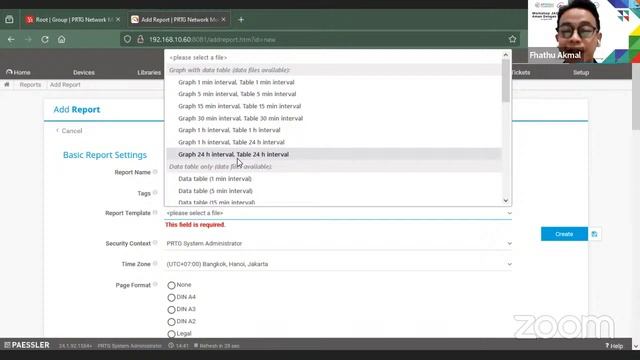Show help for the Time Zone field
640x360 pixels.
point(155,264)
